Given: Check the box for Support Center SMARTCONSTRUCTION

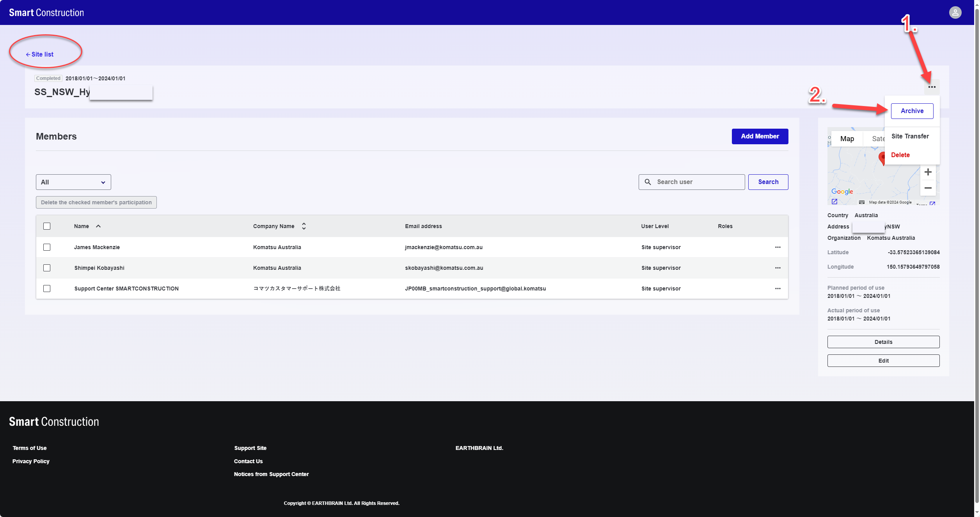Looking at the screenshot, I should click(x=47, y=289).
